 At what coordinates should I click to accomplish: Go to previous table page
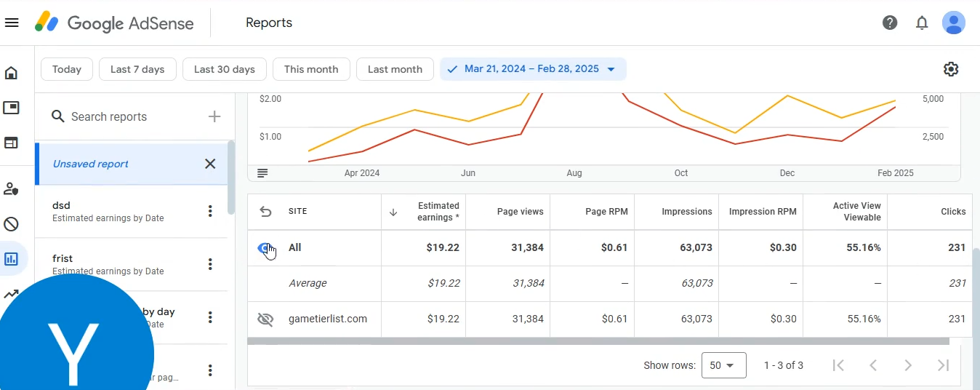pyautogui.click(x=873, y=365)
